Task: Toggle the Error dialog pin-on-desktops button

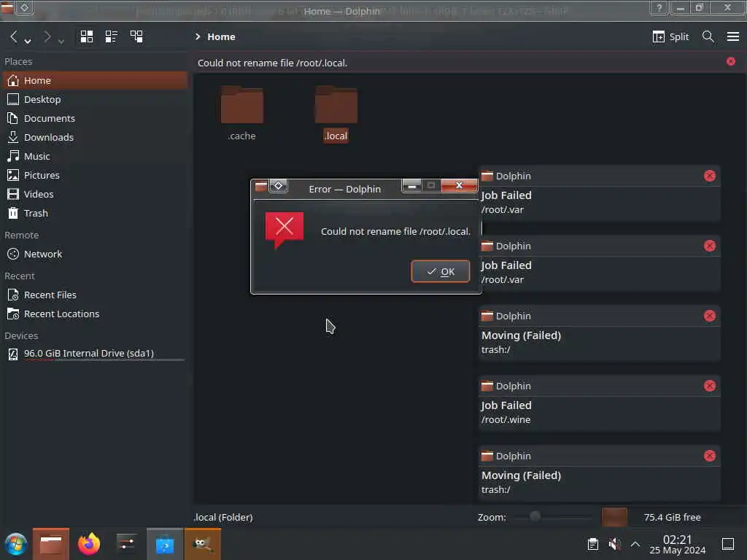Action: pos(278,186)
